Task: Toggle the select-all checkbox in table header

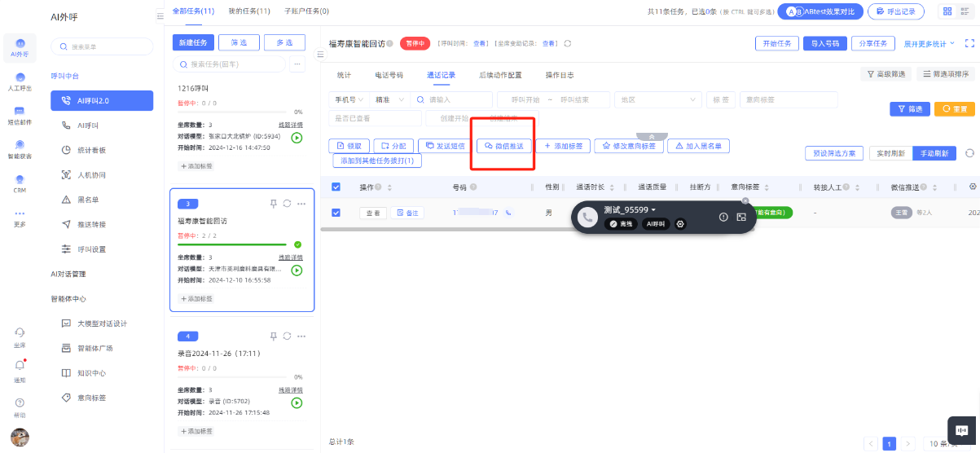Action: tap(336, 187)
